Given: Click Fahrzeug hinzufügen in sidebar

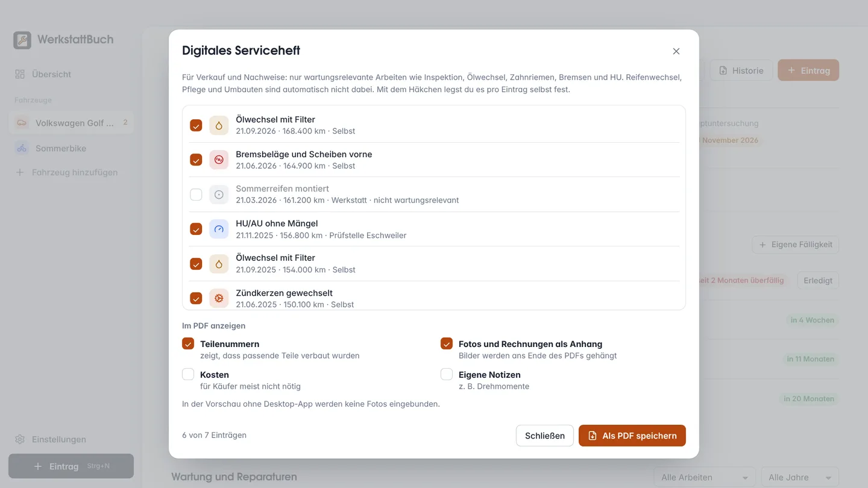Looking at the screenshot, I should click(x=71, y=172).
